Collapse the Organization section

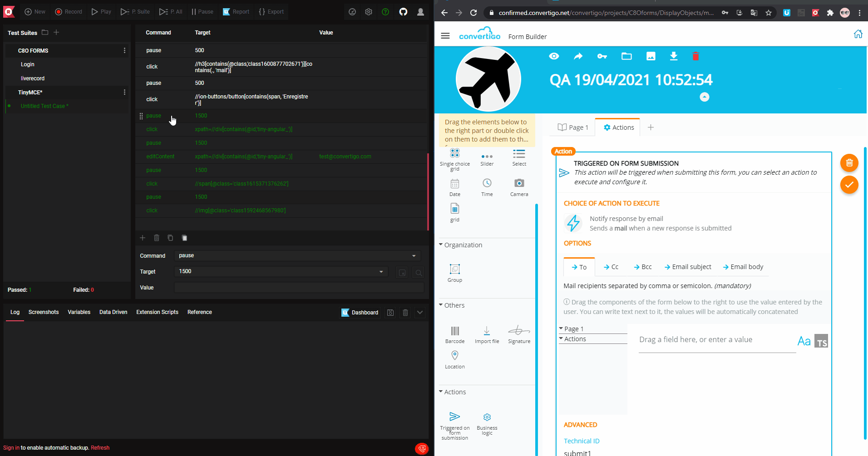coord(460,245)
